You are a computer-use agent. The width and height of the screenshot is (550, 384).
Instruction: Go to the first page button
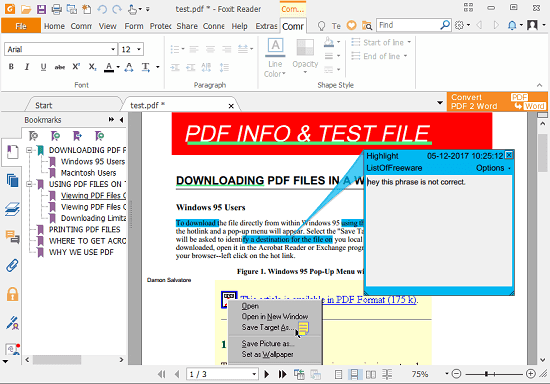coord(162,374)
